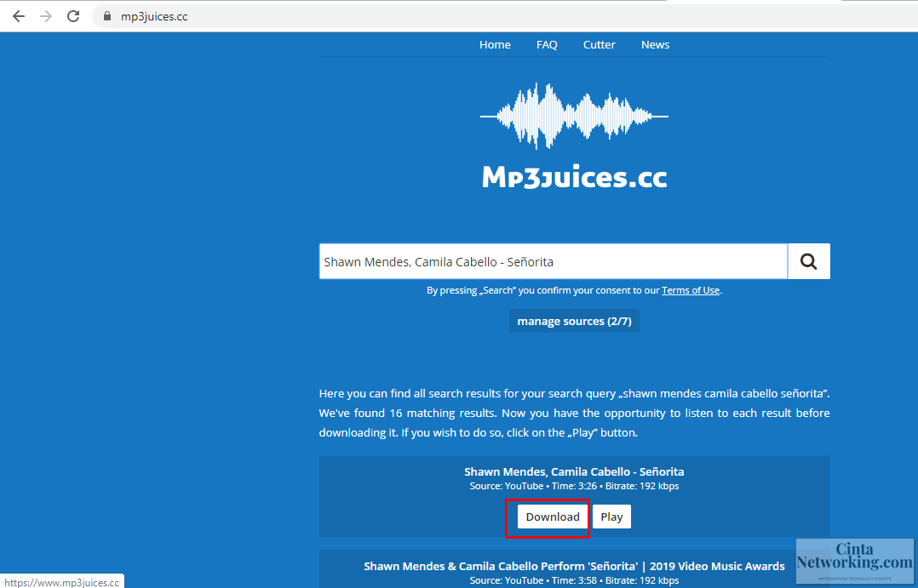Click the Mp3juices.cc waveform logo

coord(574,116)
